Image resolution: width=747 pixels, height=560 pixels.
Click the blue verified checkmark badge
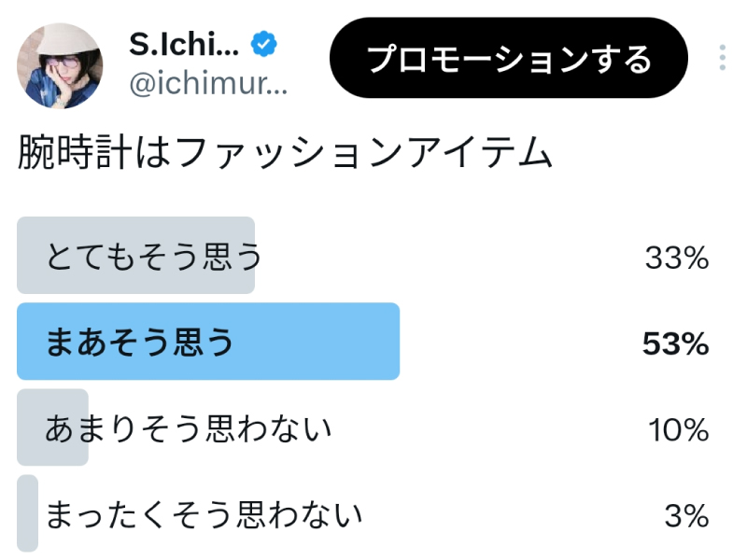tap(264, 43)
